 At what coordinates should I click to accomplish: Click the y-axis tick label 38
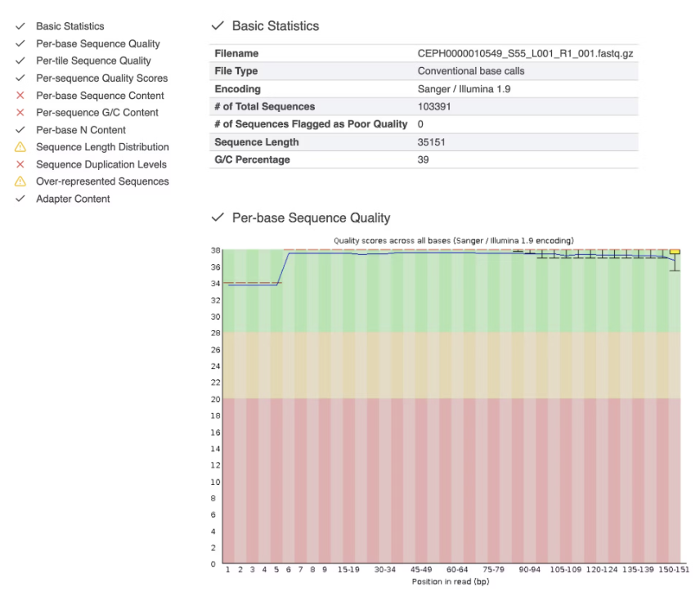(x=216, y=250)
